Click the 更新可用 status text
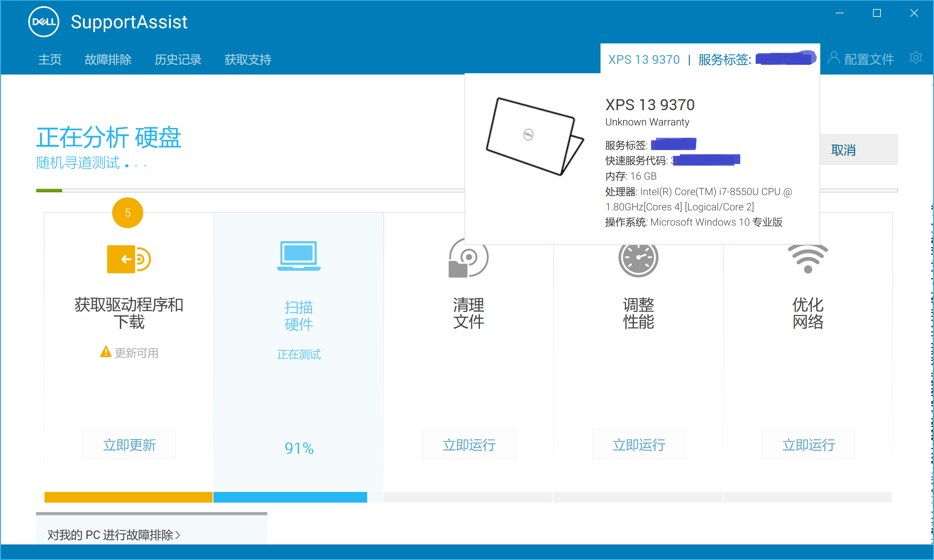Image resolution: width=934 pixels, height=560 pixels. (x=136, y=353)
